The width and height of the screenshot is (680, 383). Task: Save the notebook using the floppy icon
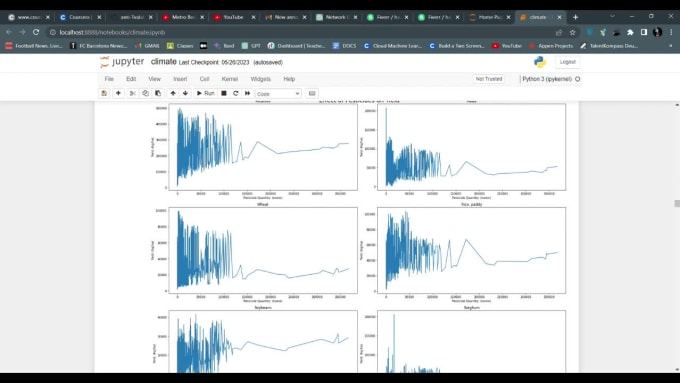click(104, 93)
